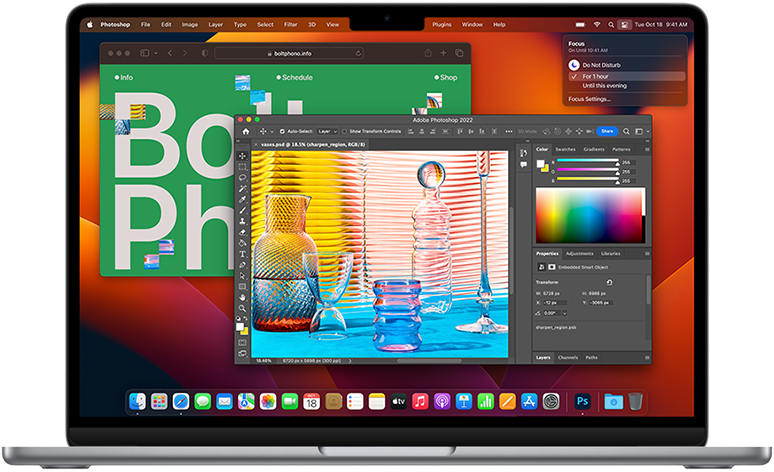Click the three-dots more options icon
Viewport: 774px width, 472px height.
[508, 131]
